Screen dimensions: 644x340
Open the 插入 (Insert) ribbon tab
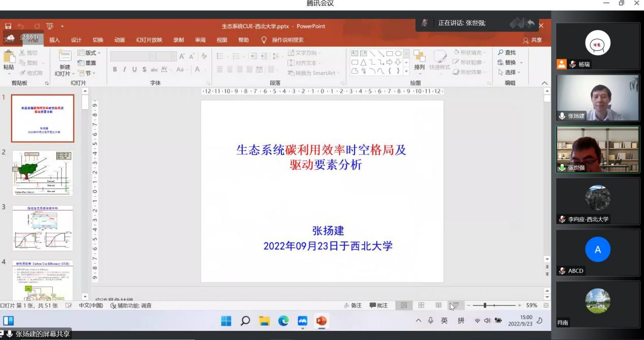pyautogui.click(x=54, y=40)
